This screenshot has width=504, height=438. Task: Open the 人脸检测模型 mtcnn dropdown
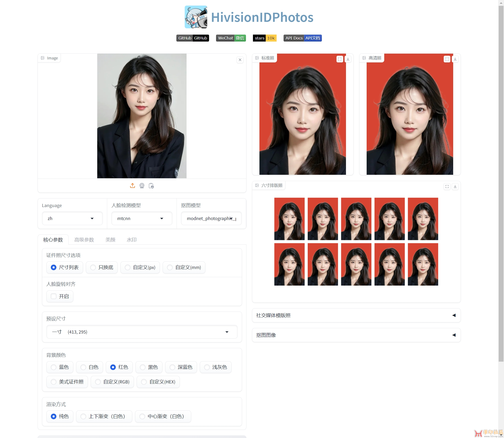[142, 218]
